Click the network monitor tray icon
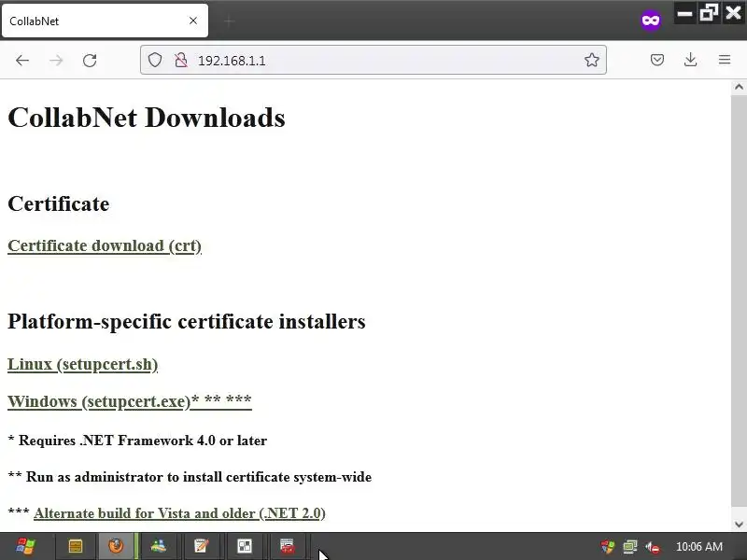The image size is (747, 560). click(629, 547)
